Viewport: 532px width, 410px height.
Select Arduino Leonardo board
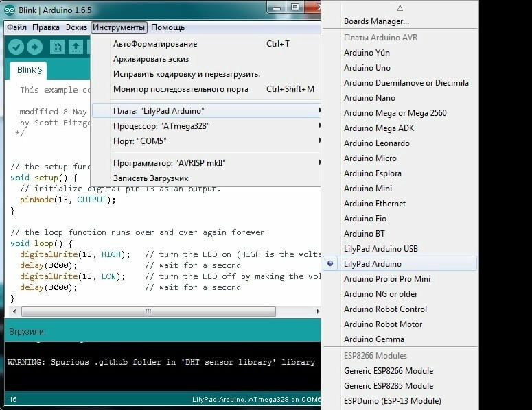400,143
